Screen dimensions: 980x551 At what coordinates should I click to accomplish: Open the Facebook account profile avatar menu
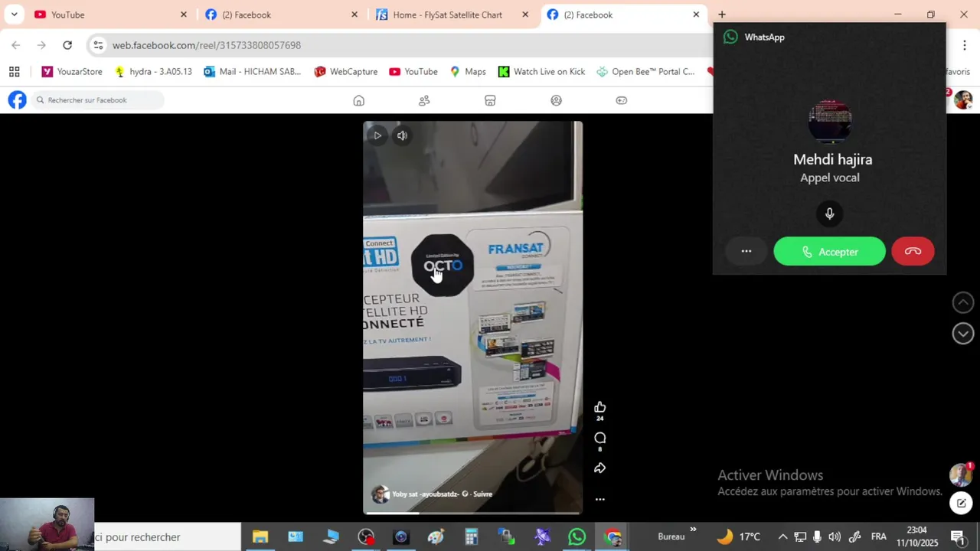(x=963, y=100)
